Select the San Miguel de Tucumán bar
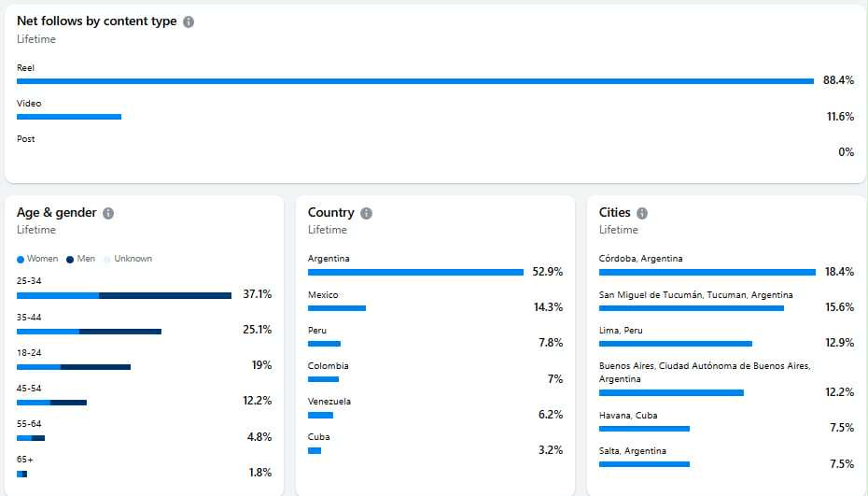 (691, 308)
